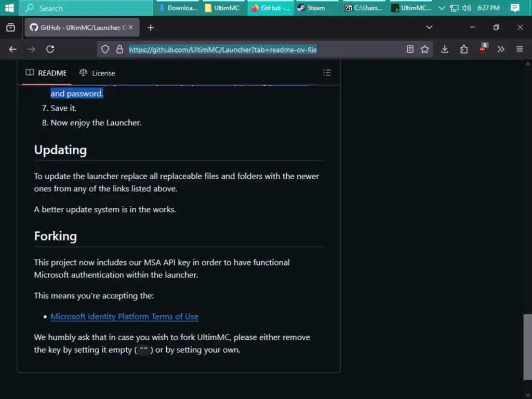The height and width of the screenshot is (399, 532).
Task: Show the 6:27 PM clock calendar
Action: pos(488,8)
